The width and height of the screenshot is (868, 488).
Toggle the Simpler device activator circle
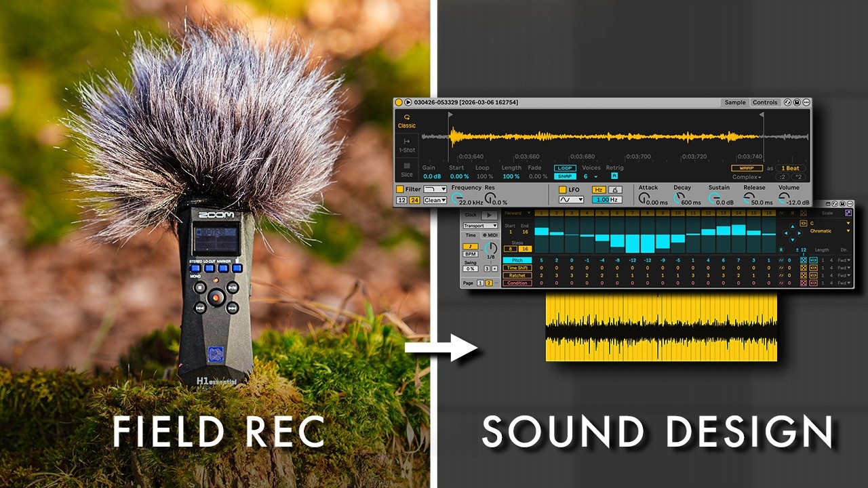[x=399, y=102]
